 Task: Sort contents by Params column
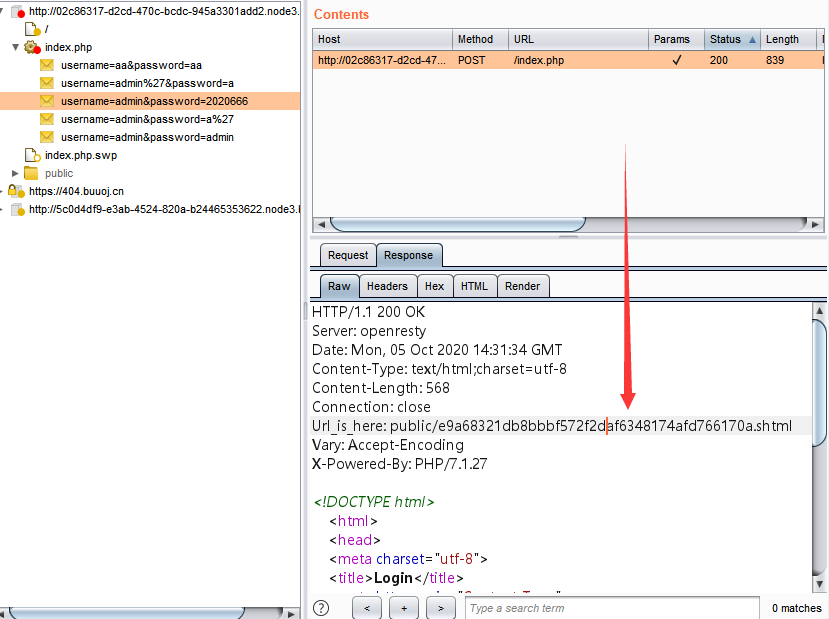(676, 39)
